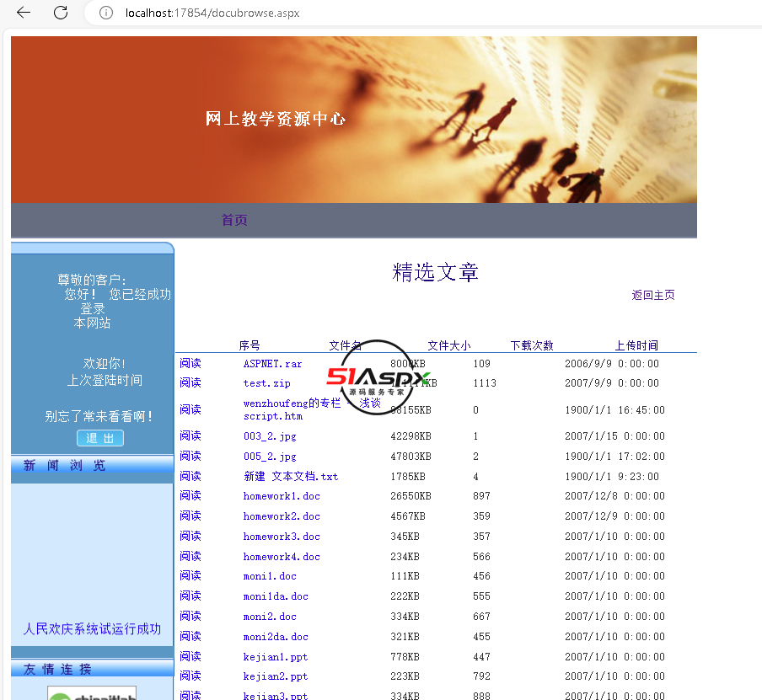Open the 003_2.jpg file link
Viewport: 762px width, 700px height.
(x=270, y=436)
